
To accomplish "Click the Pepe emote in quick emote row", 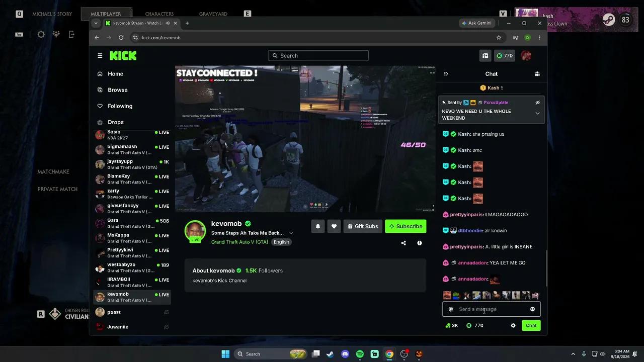I will 456,296.
